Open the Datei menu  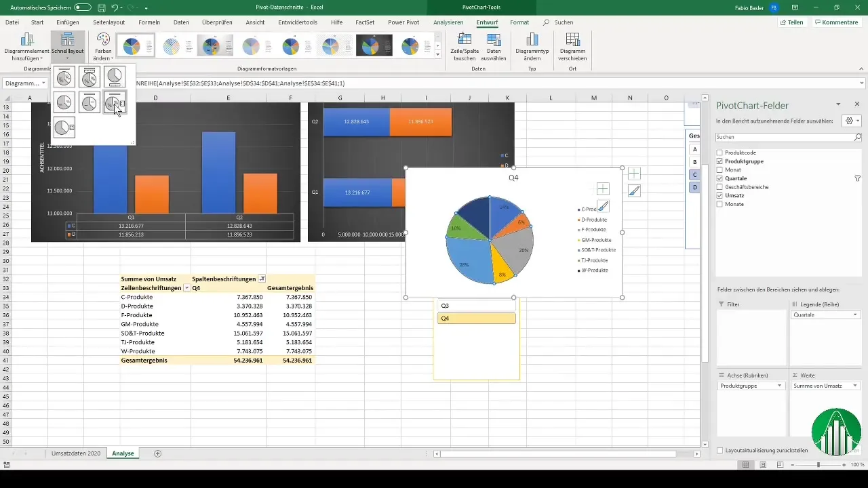12,22
